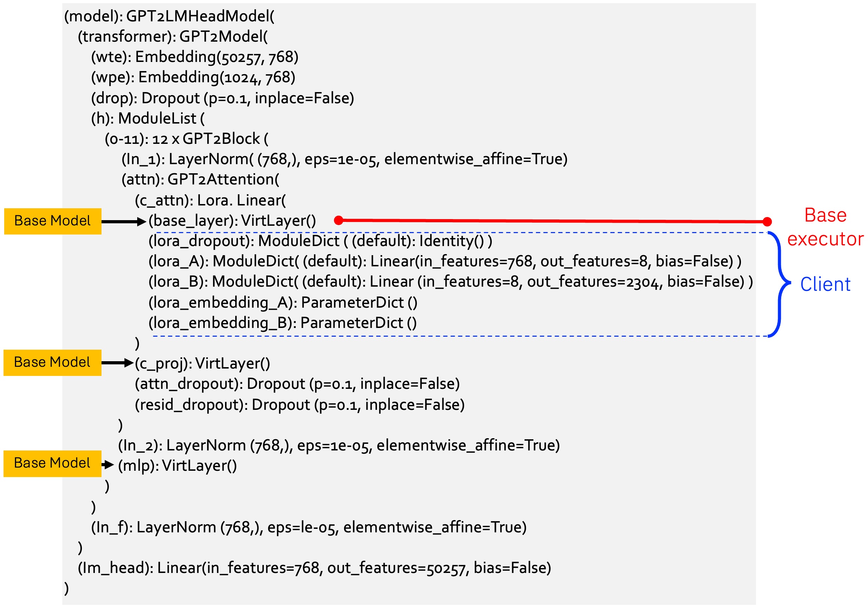Click the black arrow pointing to base_layer
The width and height of the screenshot is (868, 609).
pyautogui.click(x=123, y=222)
